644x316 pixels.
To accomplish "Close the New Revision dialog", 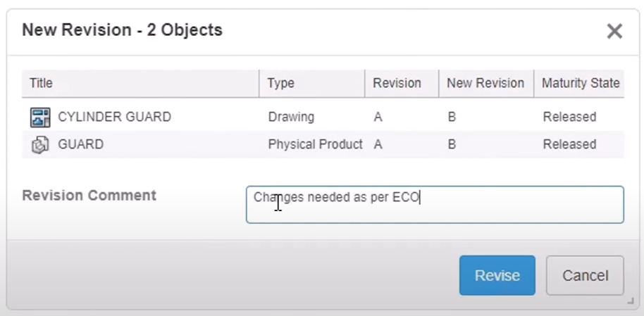I will point(614,31).
